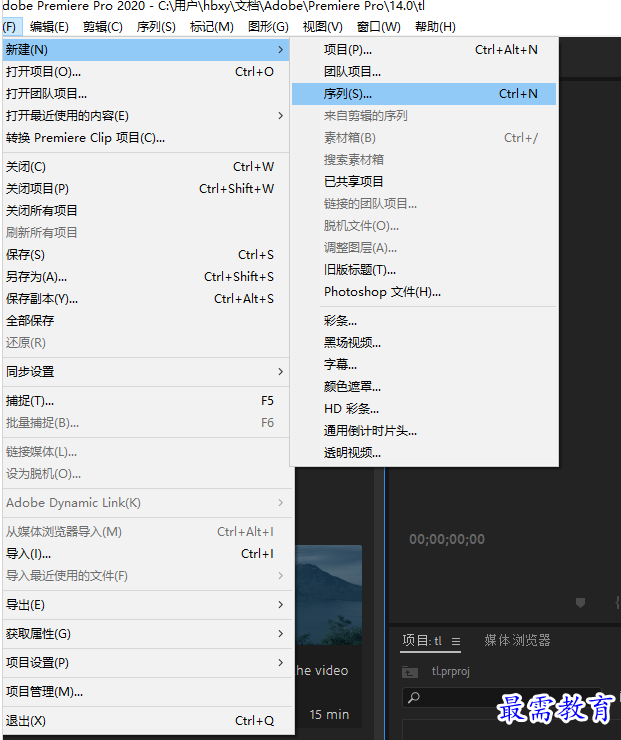Choose 捕捉(T)... menu entry
621x740 pixels.
146,401
